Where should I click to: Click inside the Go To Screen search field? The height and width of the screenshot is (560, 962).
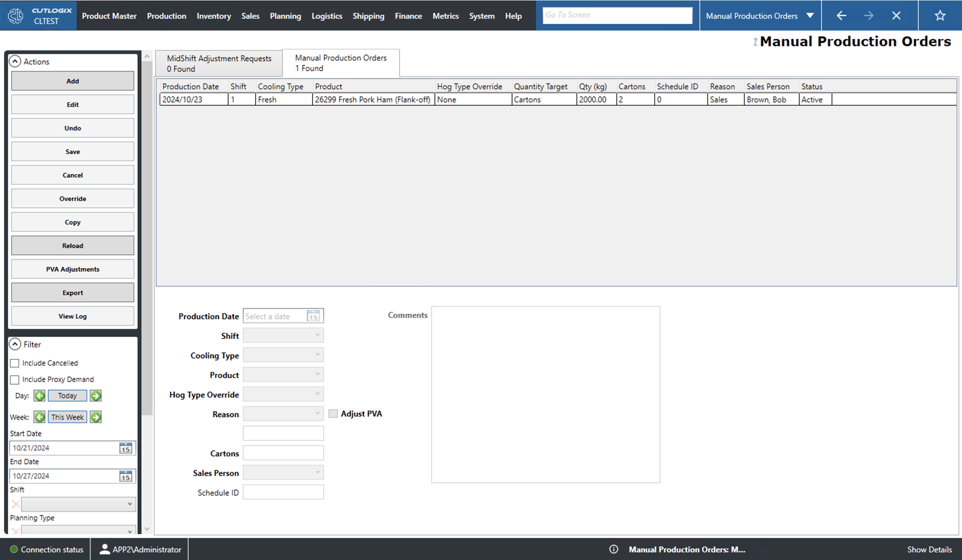617,15
